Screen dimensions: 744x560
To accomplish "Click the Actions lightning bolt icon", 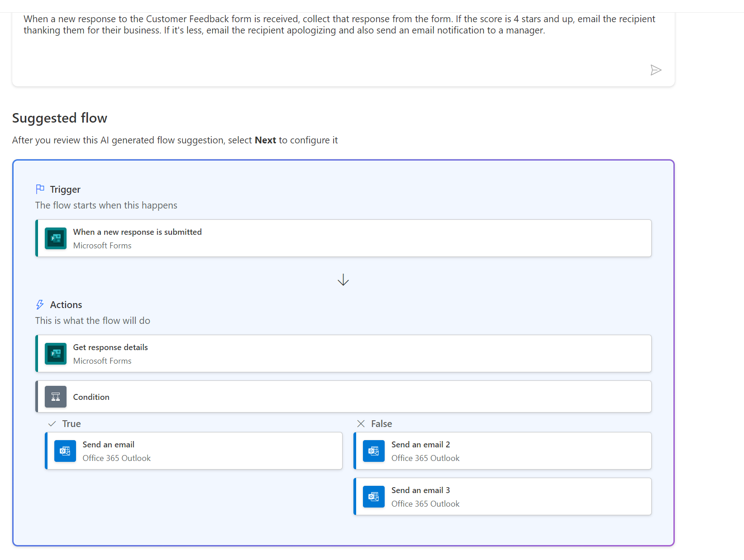I will coord(40,304).
